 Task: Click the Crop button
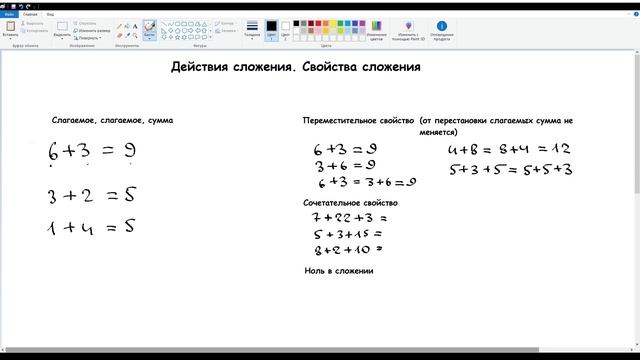click(x=85, y=24)
